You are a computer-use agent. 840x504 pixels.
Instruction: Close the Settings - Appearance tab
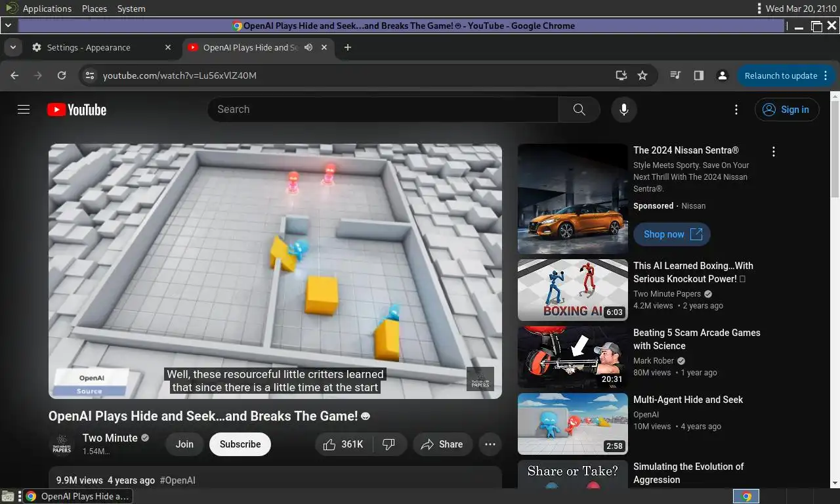[167, 47]
